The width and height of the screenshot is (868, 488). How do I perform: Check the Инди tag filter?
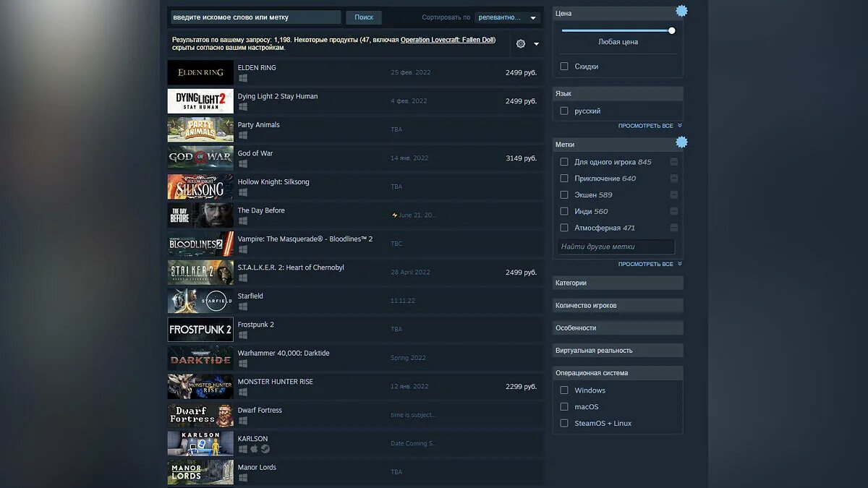(x=564, y=212)
